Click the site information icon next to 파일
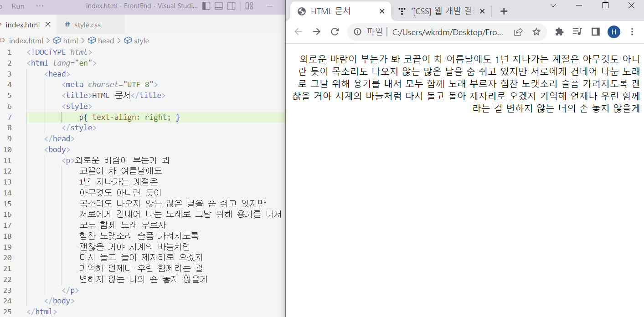644x317 pixels. click(358, 31)
